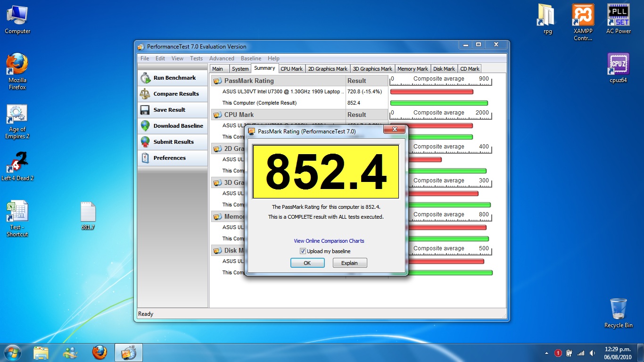This screenshot has width=644, height=362.
Task: Show hidden tray icons arrow
Action: [x=547, y=353]
